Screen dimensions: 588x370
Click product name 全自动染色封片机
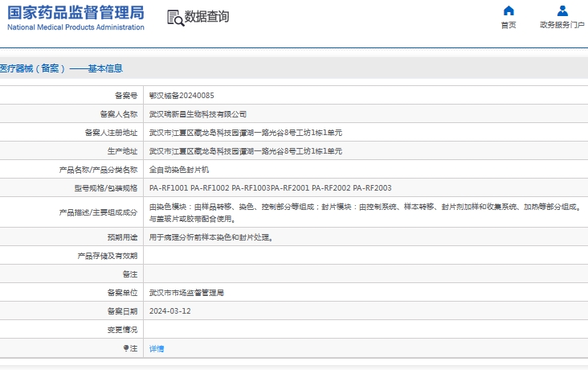[179, 170]
